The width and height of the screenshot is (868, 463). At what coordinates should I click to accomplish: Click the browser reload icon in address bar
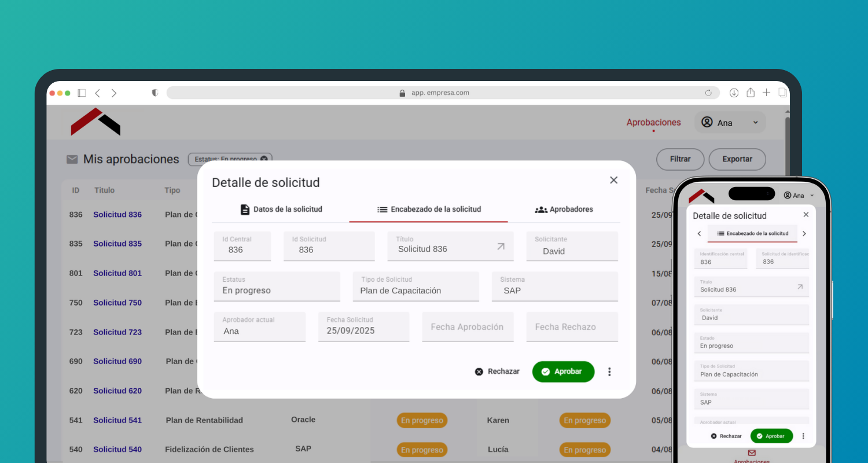[708, 93]
